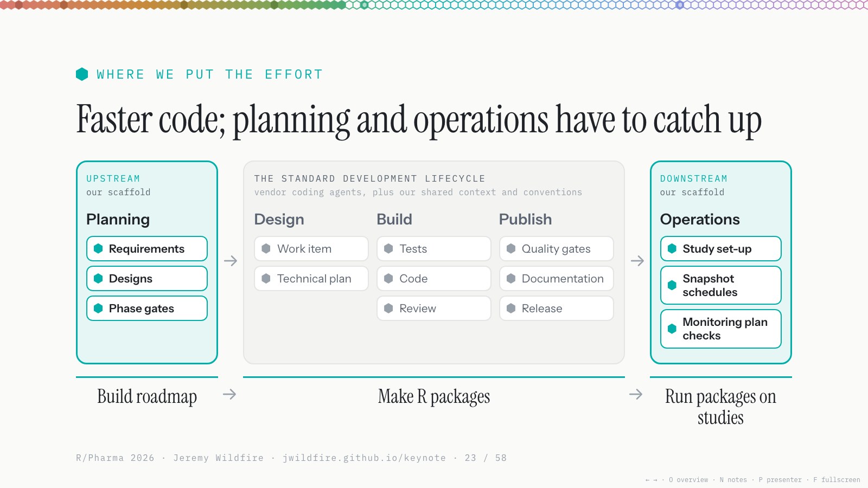Click the arrow between Publish and Operations panels
Image resolution: width=868 pixels, height=488 pixels.
pos(637,261)
